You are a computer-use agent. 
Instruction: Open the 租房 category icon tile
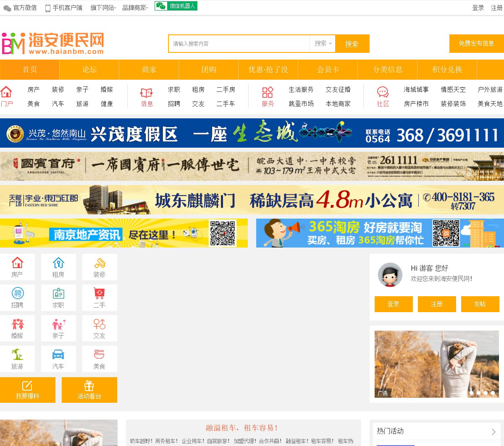tap(58, 267)
